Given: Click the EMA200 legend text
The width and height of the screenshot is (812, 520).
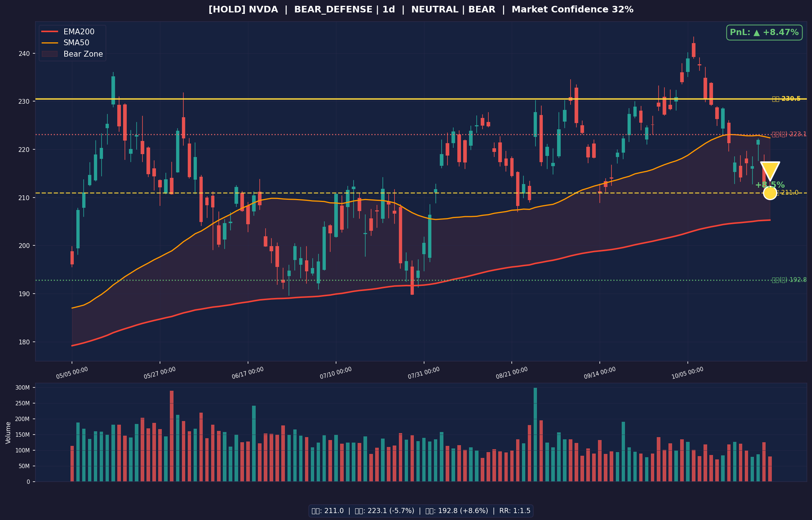Looking at the screenshot, I should 79,32.
